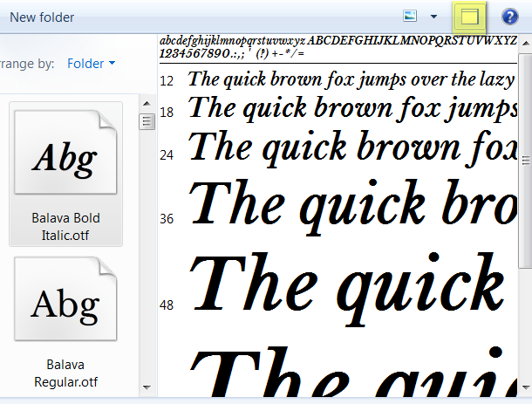The image size is (532, 404).
Task: Open the Help icon
Action: [x=509, y=17]
